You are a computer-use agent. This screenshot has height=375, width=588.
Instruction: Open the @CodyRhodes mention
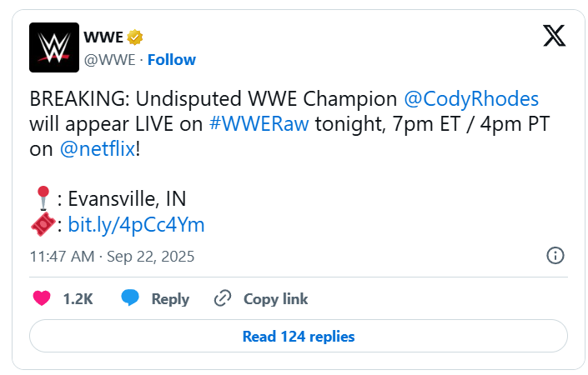tap(472, 99)
